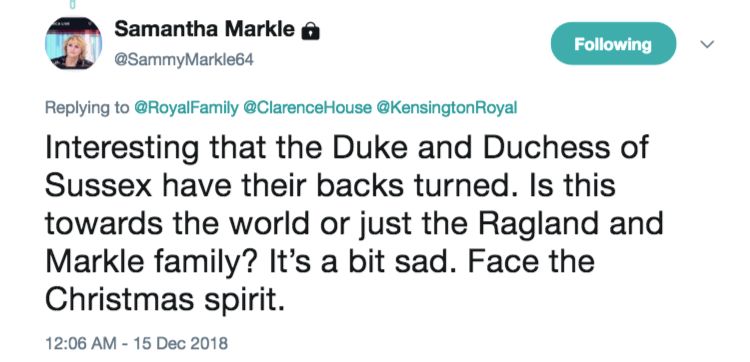Open Samantha Markle's profile picture
The image size is (750, 362).
click(74, 43)
